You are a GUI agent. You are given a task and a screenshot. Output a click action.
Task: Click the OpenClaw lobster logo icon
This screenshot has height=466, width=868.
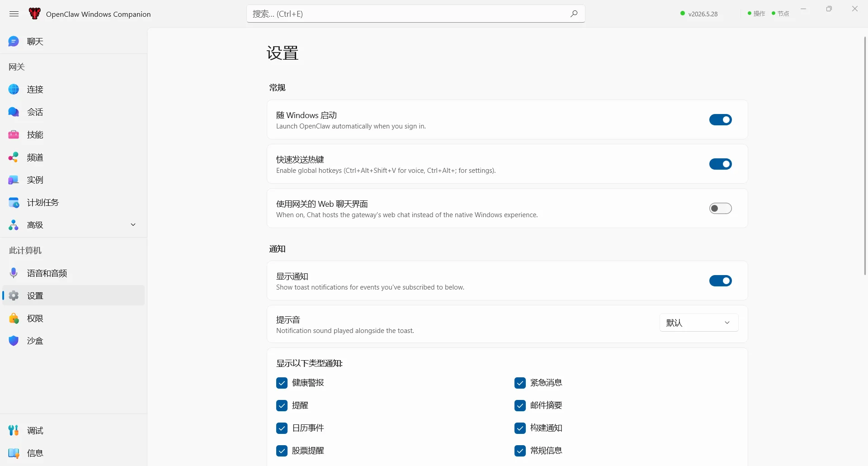click(x=34, y=14)
